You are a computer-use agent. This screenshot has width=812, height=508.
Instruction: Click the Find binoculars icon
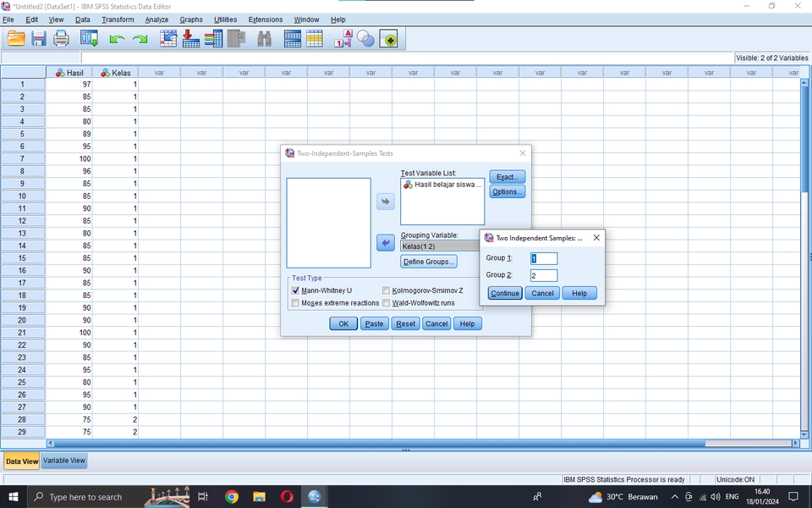pyautogui.click(x=263, y=38)
